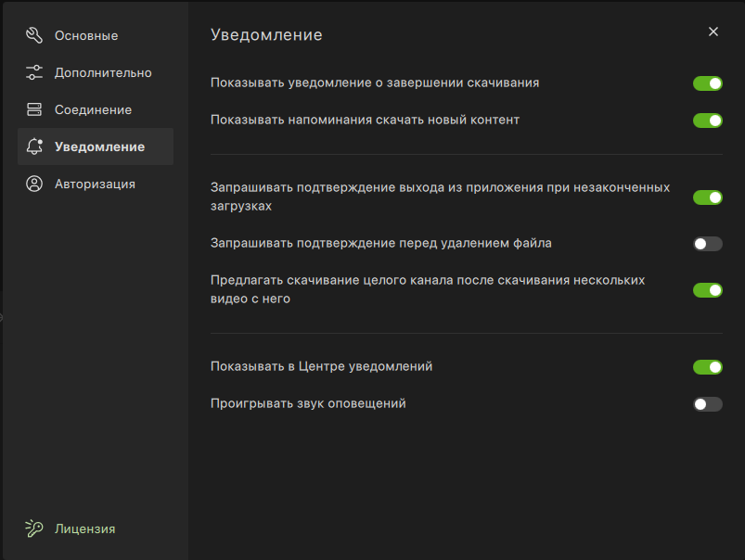Enable notification sound playback switch
This screenshot has height=560, width=745.
point(707,404)
